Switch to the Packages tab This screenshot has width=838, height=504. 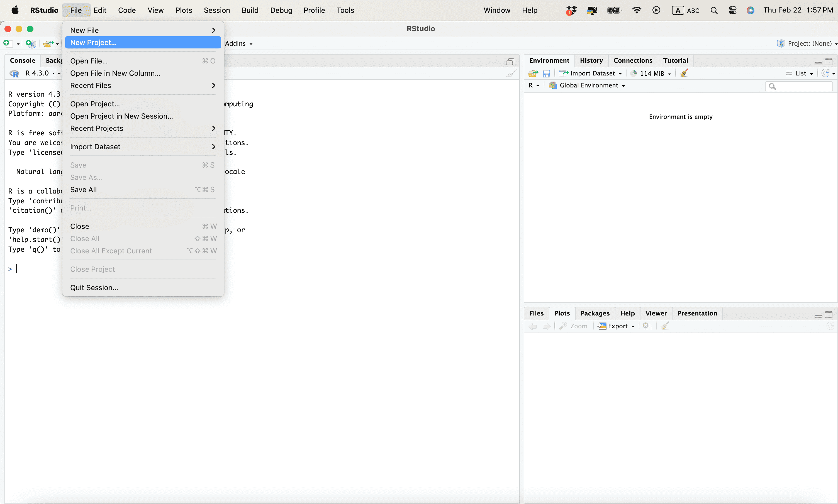pyautogui.click(x=595, y=314)
